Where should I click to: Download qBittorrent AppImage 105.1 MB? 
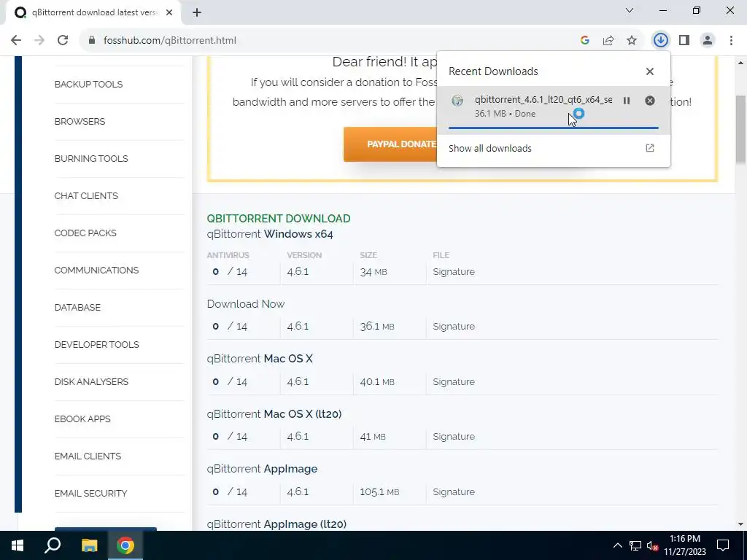pyautogui.click(x=262, y=469)
